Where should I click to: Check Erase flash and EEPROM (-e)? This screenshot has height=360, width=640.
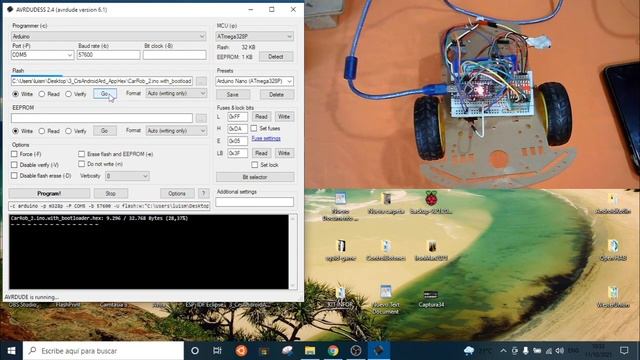point(82,154)
